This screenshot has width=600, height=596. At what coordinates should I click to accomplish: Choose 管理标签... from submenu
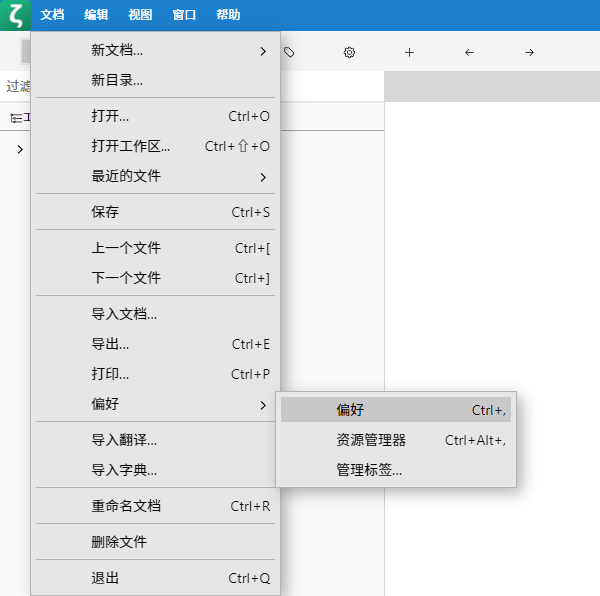pyautogui.click(x=396, y=470)
